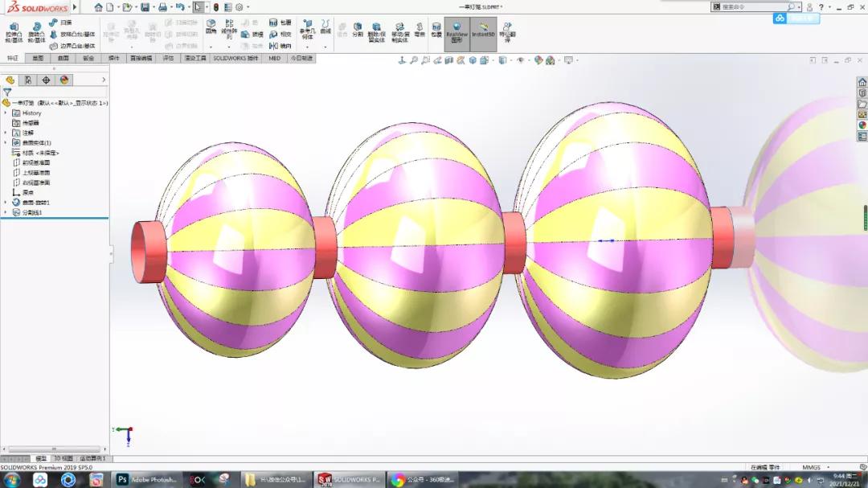Click the MMGS unit system in status bar

[813, 466]
